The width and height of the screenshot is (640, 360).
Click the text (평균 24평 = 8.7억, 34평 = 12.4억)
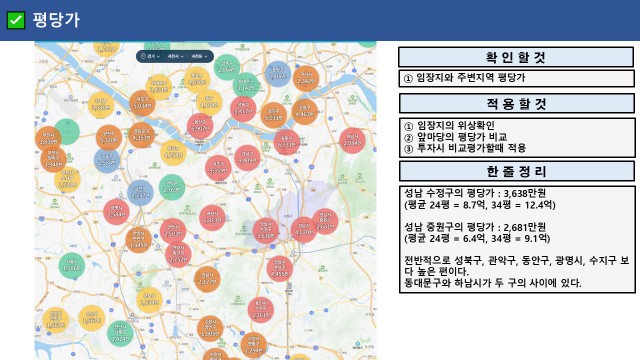(x=480, y=204)
